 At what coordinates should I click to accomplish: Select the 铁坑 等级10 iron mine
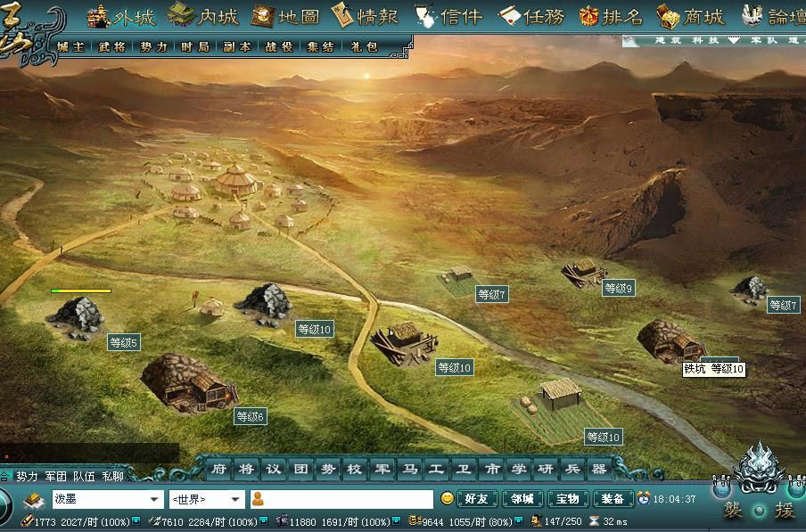(669, 341)
